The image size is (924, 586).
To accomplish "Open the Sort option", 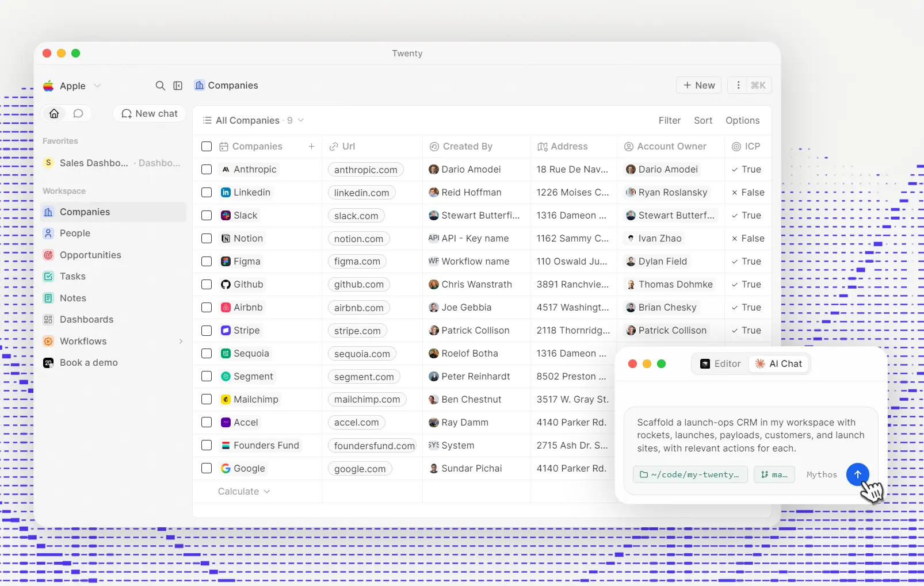I will coord(702,120).
